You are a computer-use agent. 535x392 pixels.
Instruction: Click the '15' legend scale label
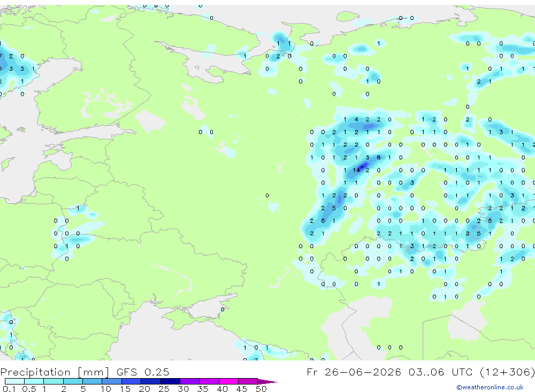click(x=125, y=389)
